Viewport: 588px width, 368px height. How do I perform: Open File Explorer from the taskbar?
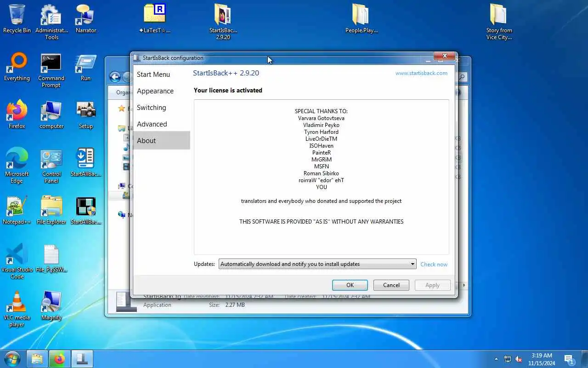point(37,359)
